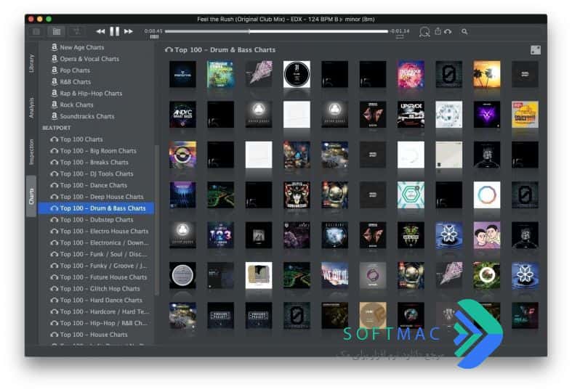Image resolution: width=572 pixels, height=392 pixels.
Task: Open New Age Charts
Action: pos(77,47)
